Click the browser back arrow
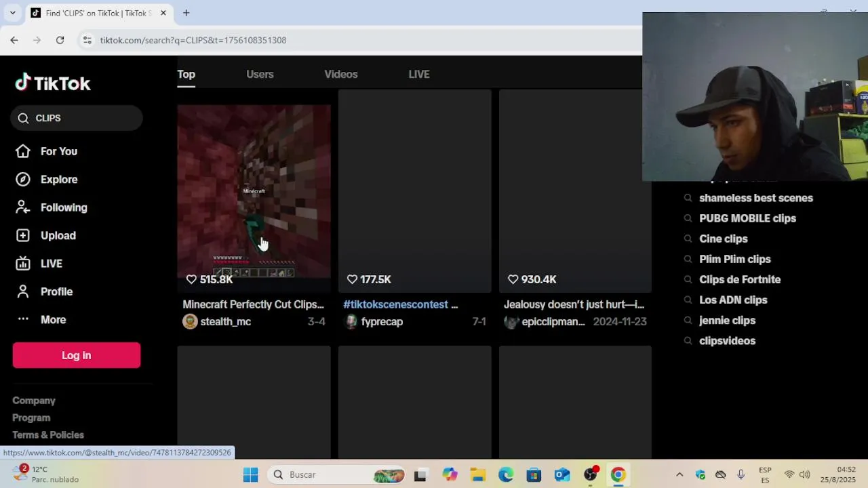868x488 pixels. coord(14,40)
